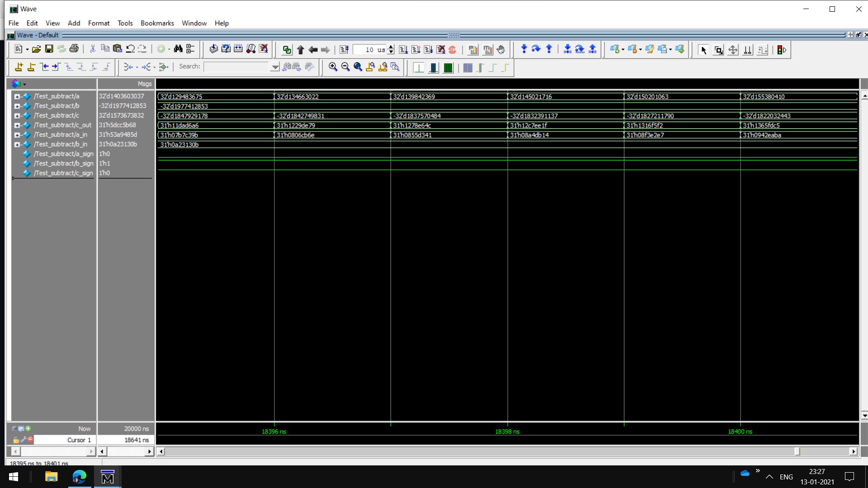Image resolution: width=868 pixels, height=488 pixels.
Task: Select the Zoom Mode box icon
Action: coord(718,50)
